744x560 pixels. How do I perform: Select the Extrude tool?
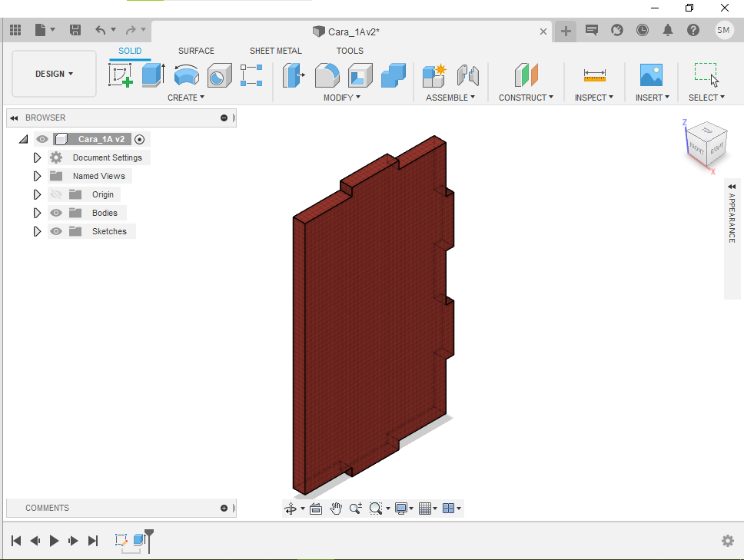pos(153,75)
